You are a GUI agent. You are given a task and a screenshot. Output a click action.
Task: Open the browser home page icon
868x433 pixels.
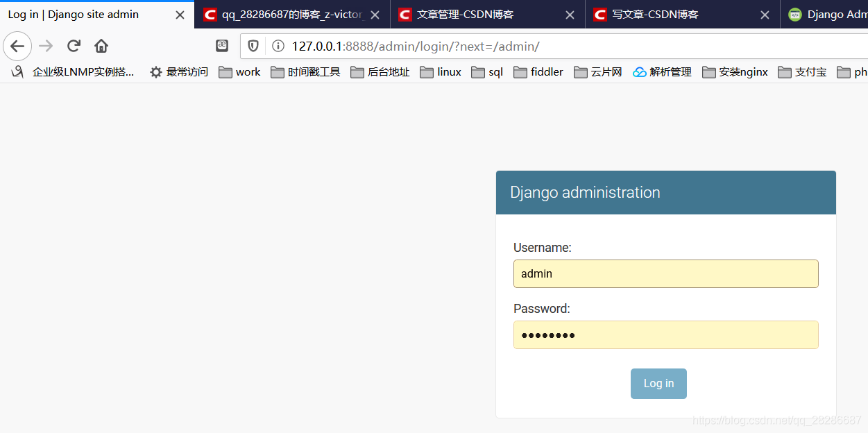(101, 46)
